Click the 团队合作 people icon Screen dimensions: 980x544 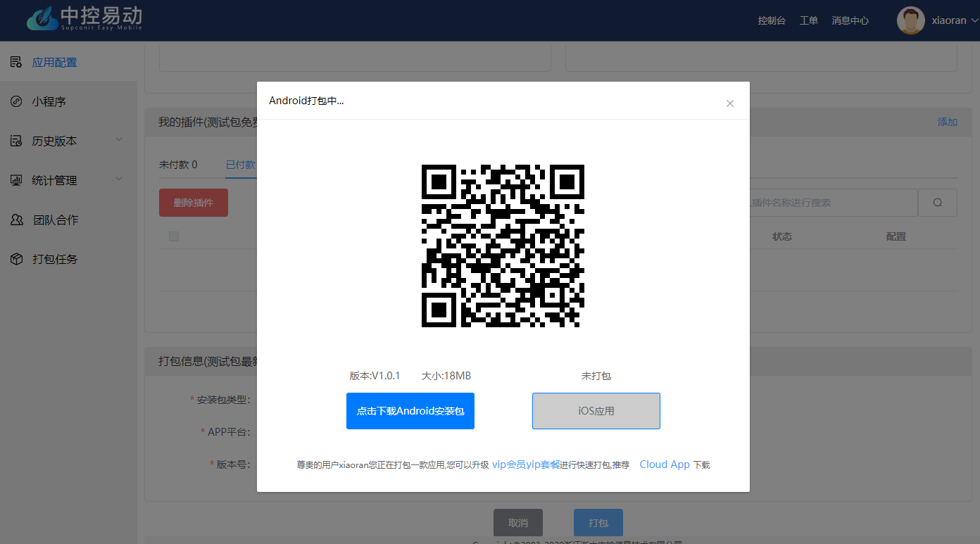coord(17,220)
